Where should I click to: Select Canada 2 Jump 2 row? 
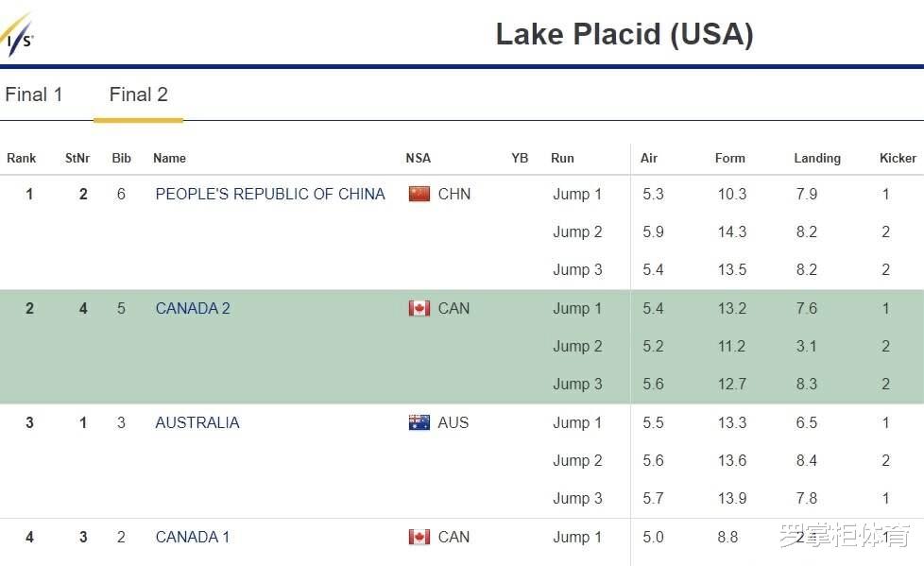(x=462, y=346)
